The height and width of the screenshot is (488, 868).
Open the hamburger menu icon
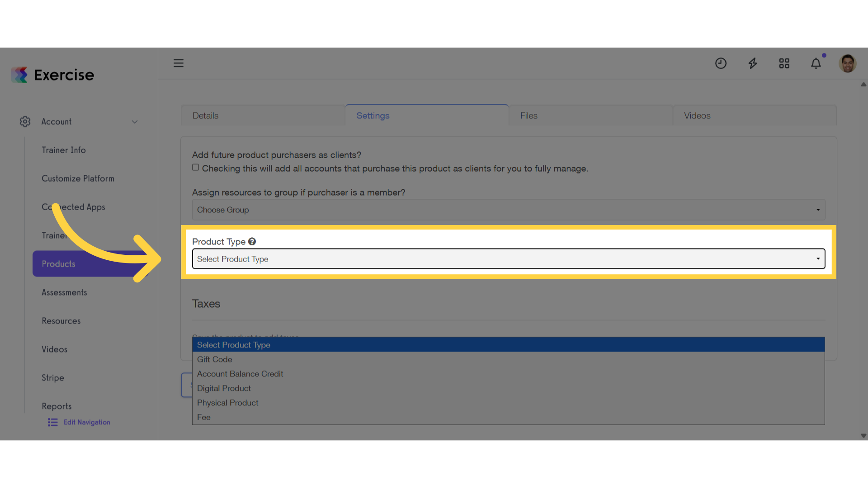coord(179,63)
